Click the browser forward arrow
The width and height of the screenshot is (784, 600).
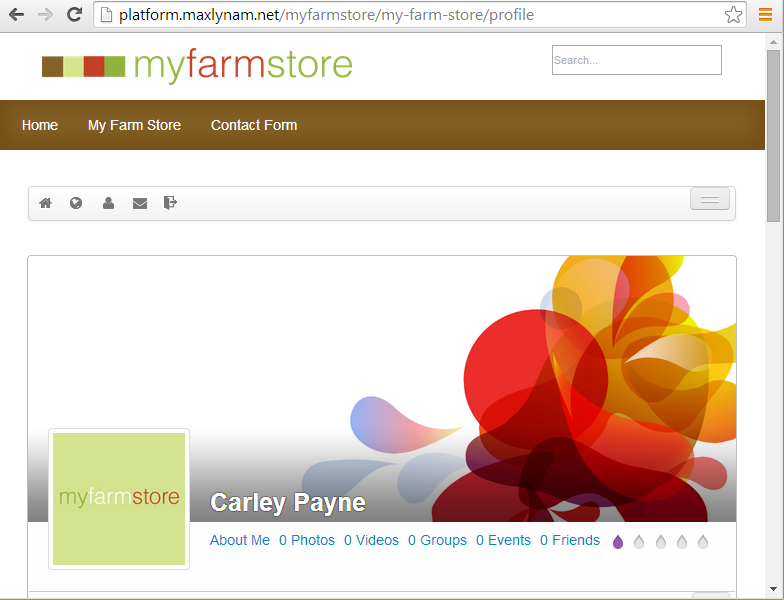coord(45,14)
